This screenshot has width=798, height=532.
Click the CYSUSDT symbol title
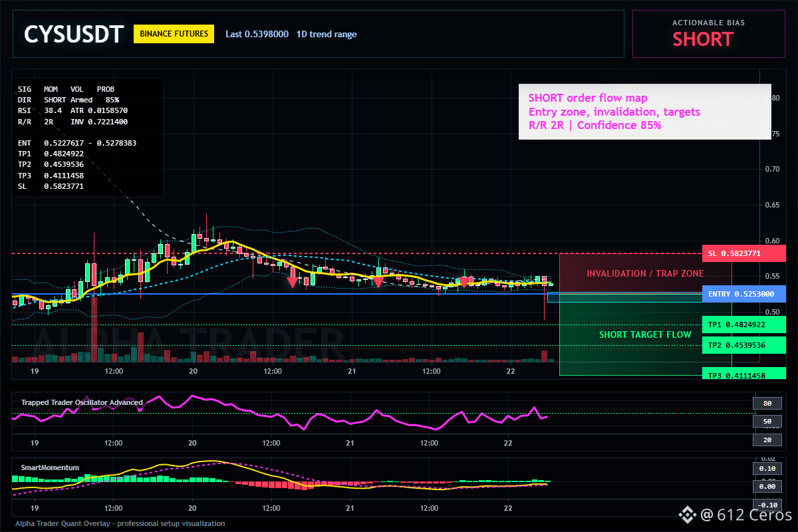(x=74, y=34)
